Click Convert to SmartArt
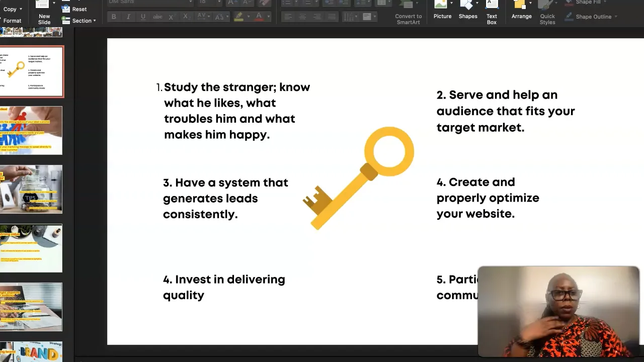Screen dimensions: 644x362 coord(408,13)
